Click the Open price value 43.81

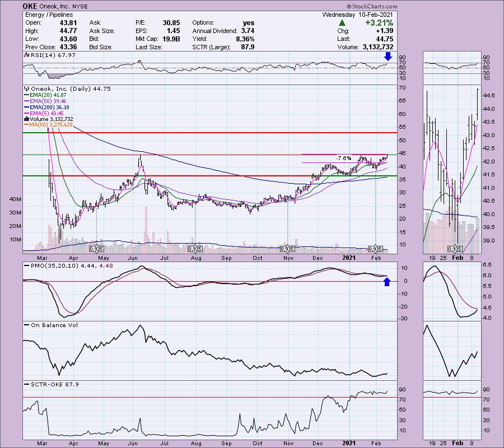68,23
